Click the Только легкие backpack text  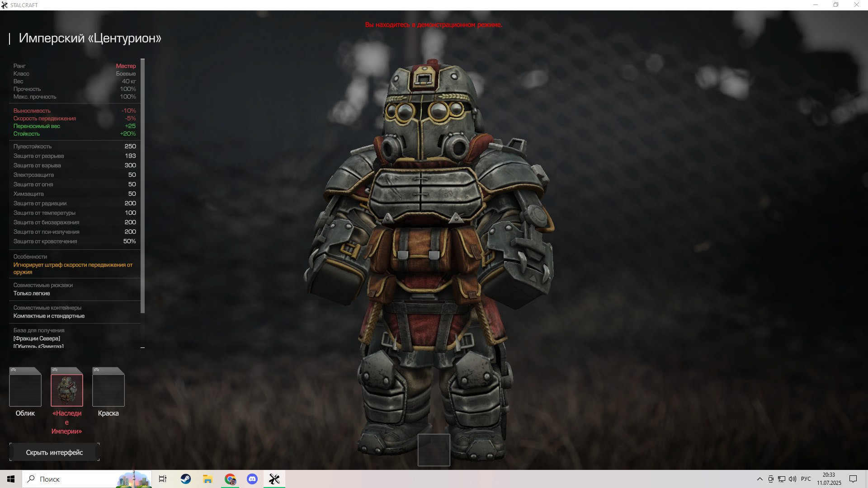tap(32, 293)
